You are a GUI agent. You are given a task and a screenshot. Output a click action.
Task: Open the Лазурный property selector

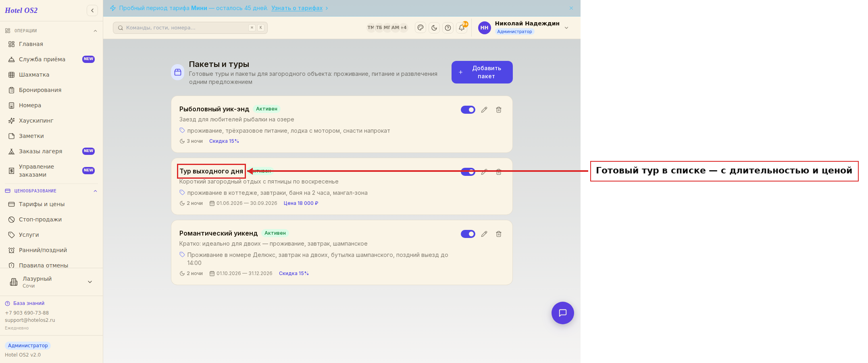51,282
